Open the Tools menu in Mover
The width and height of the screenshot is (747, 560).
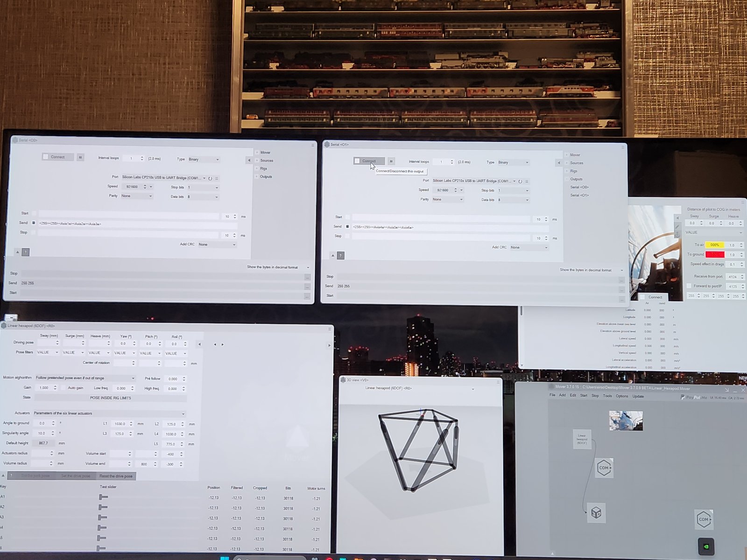[607, 396]
